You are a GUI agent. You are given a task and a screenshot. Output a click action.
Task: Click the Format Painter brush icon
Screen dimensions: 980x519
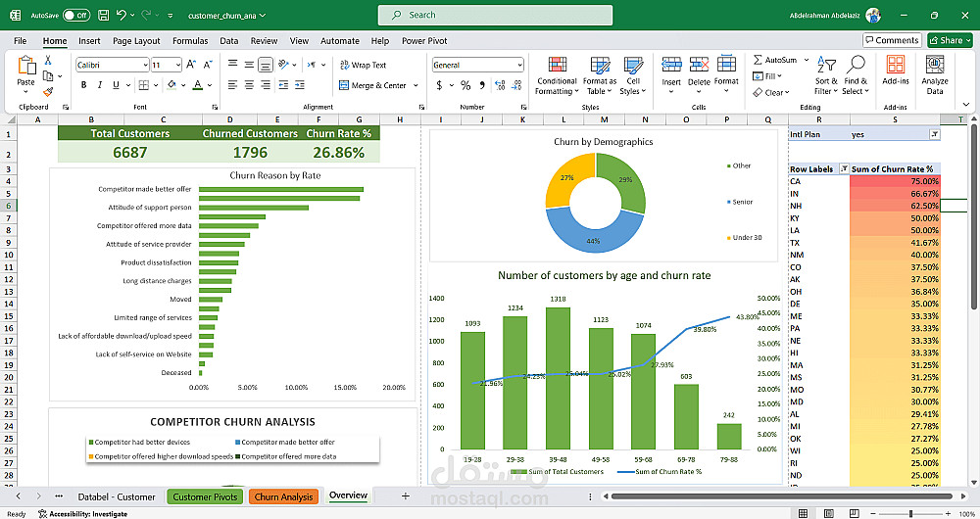pos(47,92)
